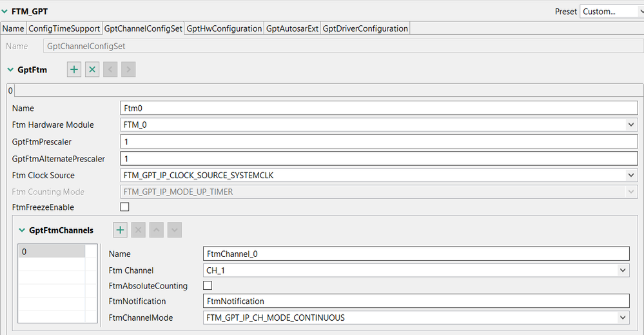
Task: Open the GptDriverConfiguration tab
Action: tap(365, 28)
